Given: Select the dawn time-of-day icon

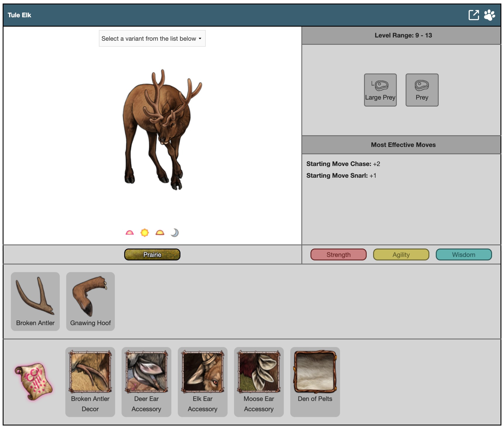Looking at the screenshot, I should coord(129,233).
